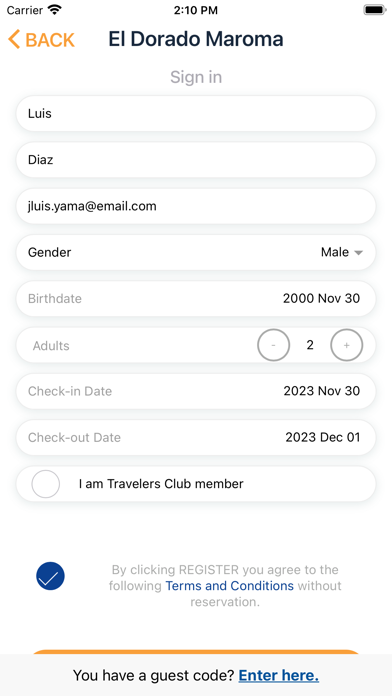
Task: Open Check-in Date picker 2023 Nov 30
Action: tap(196, 391)
